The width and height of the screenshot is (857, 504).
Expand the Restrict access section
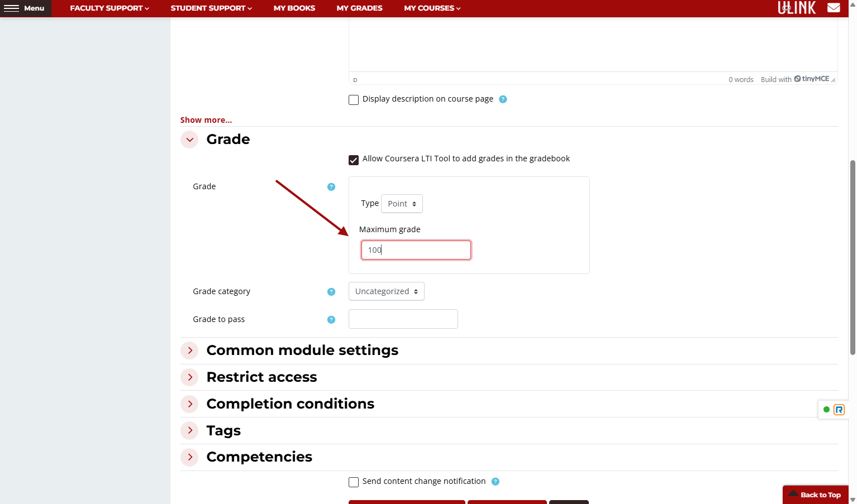[190, 377]
